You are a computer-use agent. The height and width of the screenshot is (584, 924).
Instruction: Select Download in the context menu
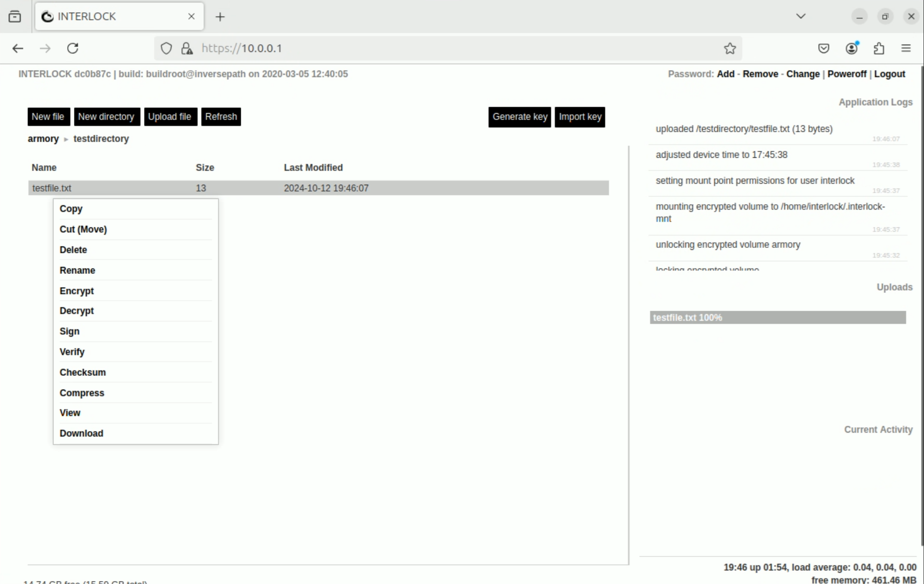click(x=81, y=433)
